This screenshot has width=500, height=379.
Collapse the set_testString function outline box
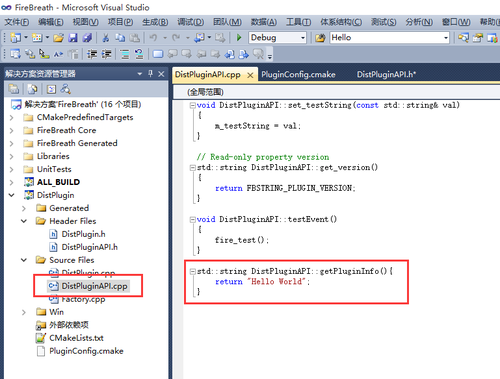point(192,105)
